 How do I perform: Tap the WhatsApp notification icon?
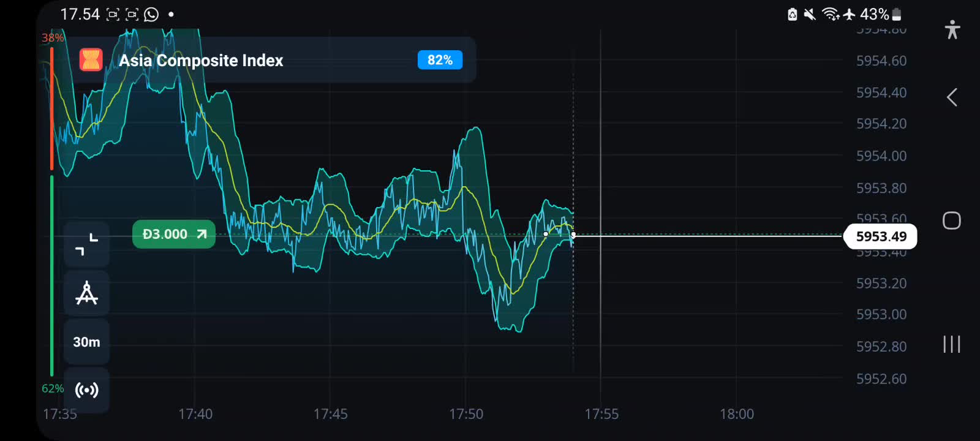(x=151, y=14)
